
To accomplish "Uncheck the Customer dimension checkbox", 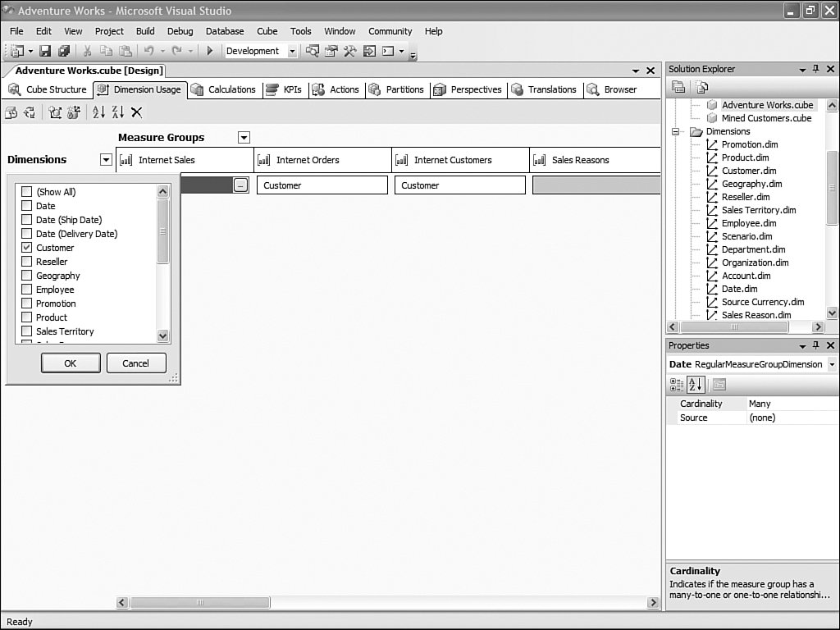I will coord(26,247).
